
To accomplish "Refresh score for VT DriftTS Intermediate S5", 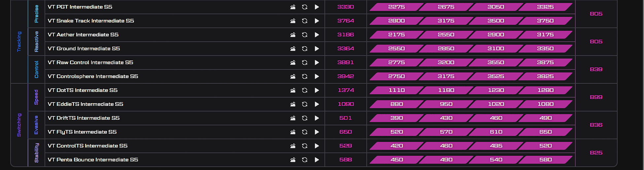I will click(x=305, y=118).
